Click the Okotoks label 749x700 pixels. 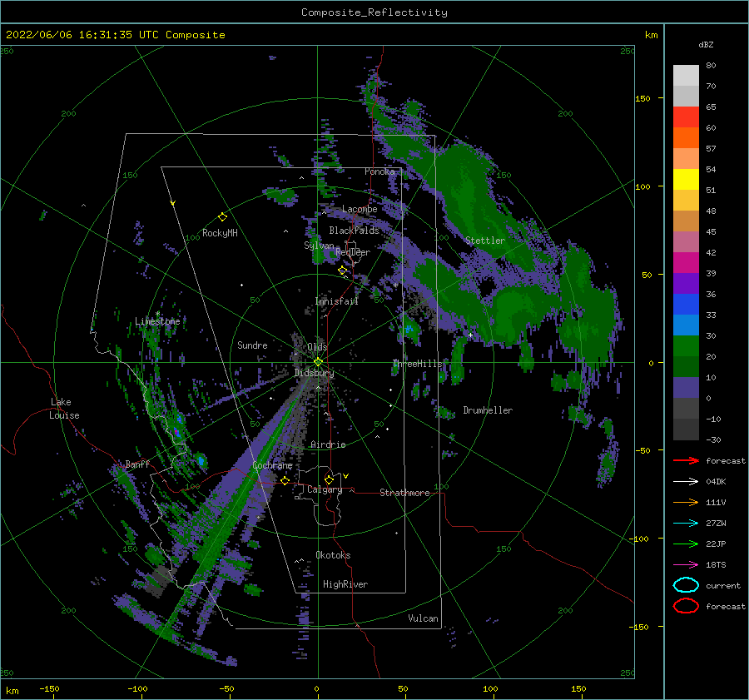pos(333,555)
